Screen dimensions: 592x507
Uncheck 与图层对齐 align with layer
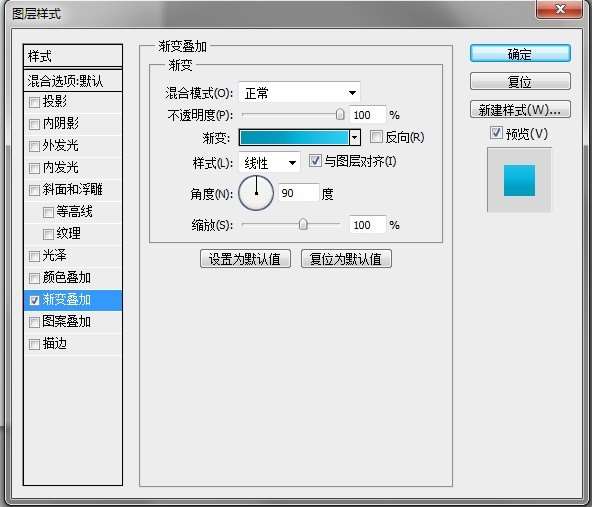click(x=315, y=161)
